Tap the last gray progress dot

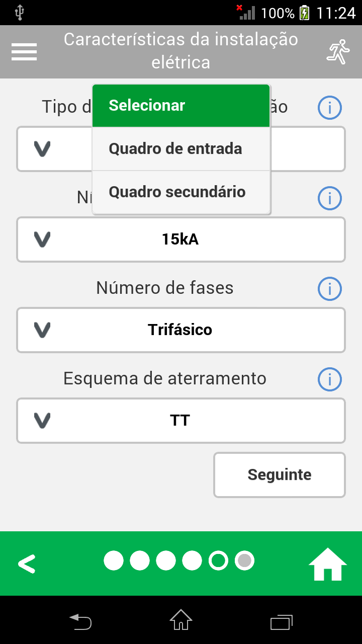point(244,560)
